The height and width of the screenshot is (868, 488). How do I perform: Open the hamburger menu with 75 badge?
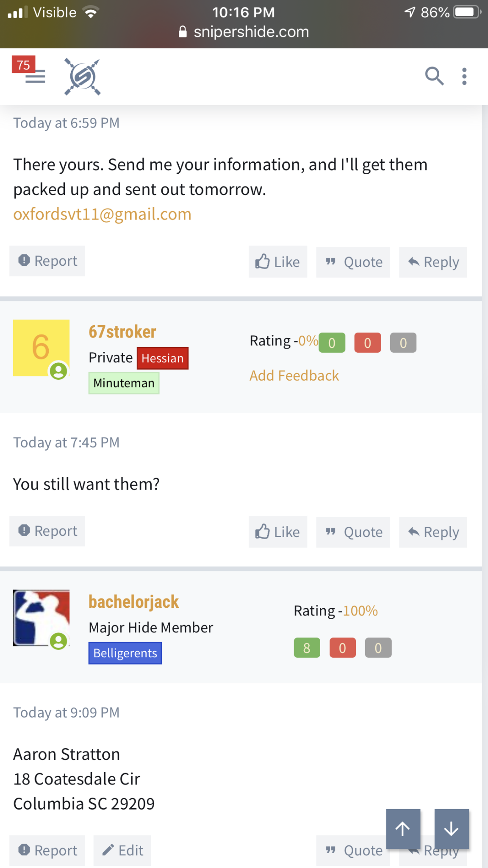tap(29, 71)
